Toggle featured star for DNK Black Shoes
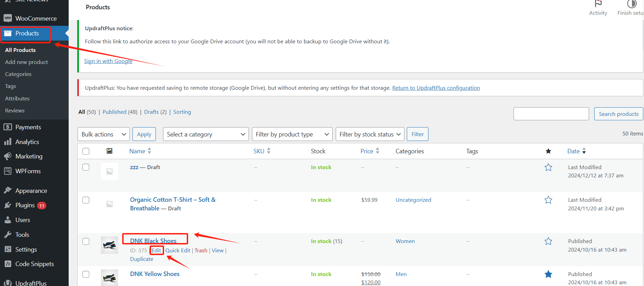 (548, 241)
